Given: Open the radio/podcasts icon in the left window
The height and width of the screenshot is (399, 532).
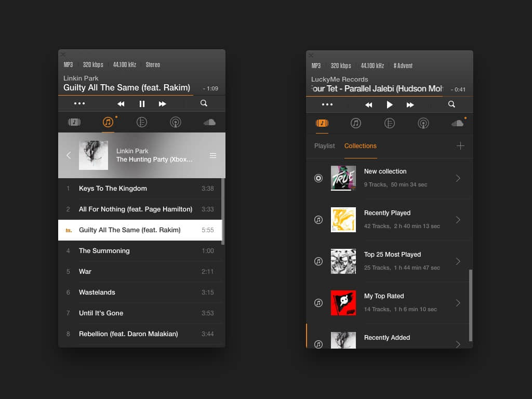Looking at the screenshot, I should coord(175,122).
